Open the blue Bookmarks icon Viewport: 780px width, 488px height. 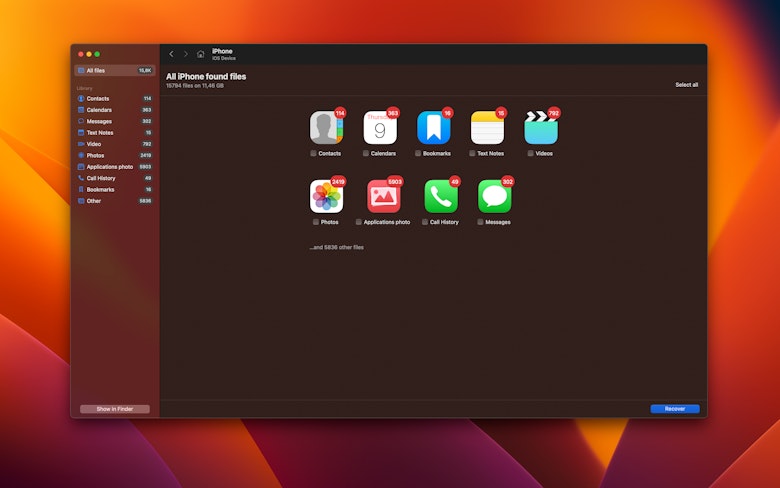point(434,127)
